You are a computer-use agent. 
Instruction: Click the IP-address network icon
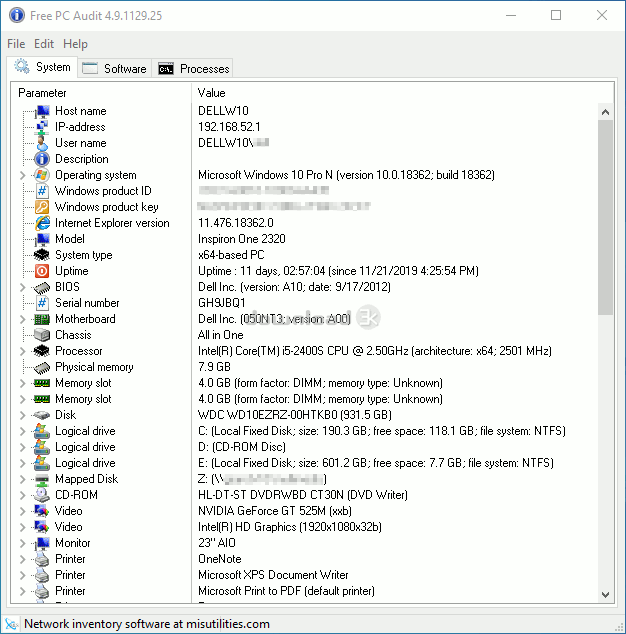42,127
